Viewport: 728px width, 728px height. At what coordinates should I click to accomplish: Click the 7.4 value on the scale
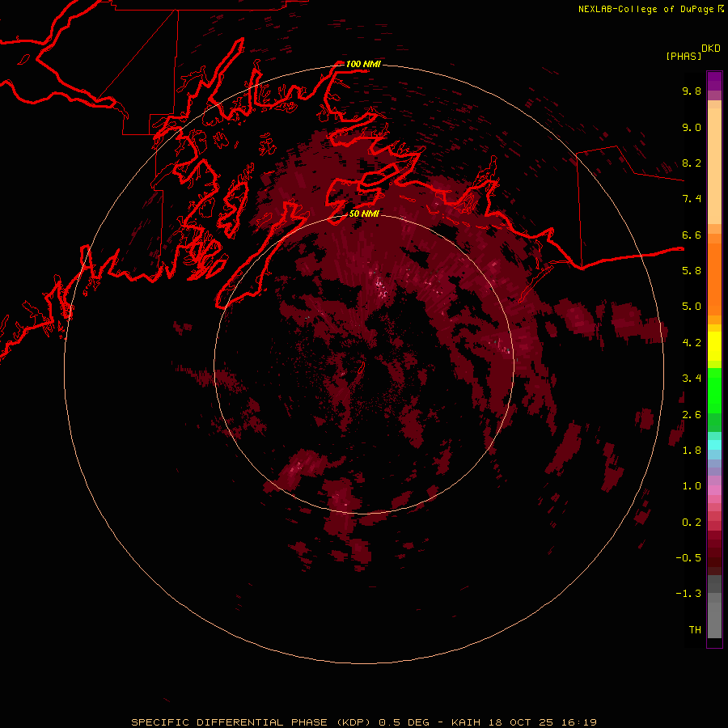692,199
